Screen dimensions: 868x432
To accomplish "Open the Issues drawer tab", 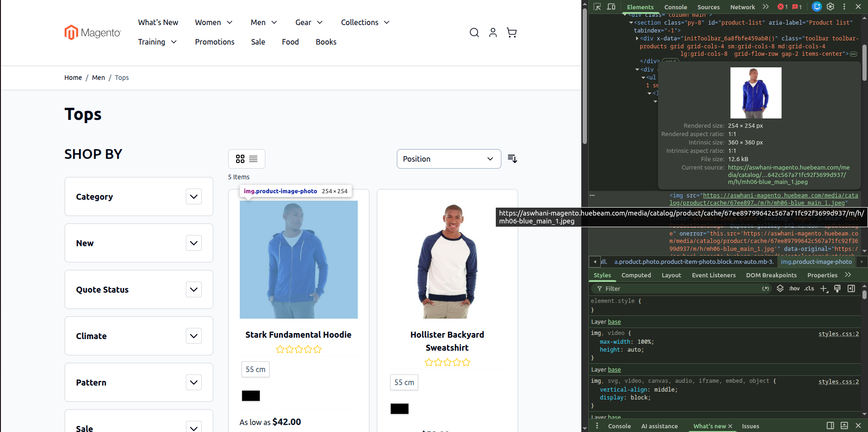I will [750, 426].
